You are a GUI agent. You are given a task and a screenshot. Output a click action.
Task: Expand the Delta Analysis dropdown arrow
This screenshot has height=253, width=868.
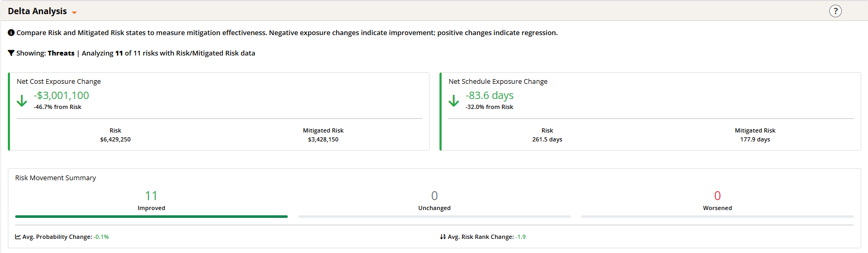pyautogui.click(x=74, y=13)
